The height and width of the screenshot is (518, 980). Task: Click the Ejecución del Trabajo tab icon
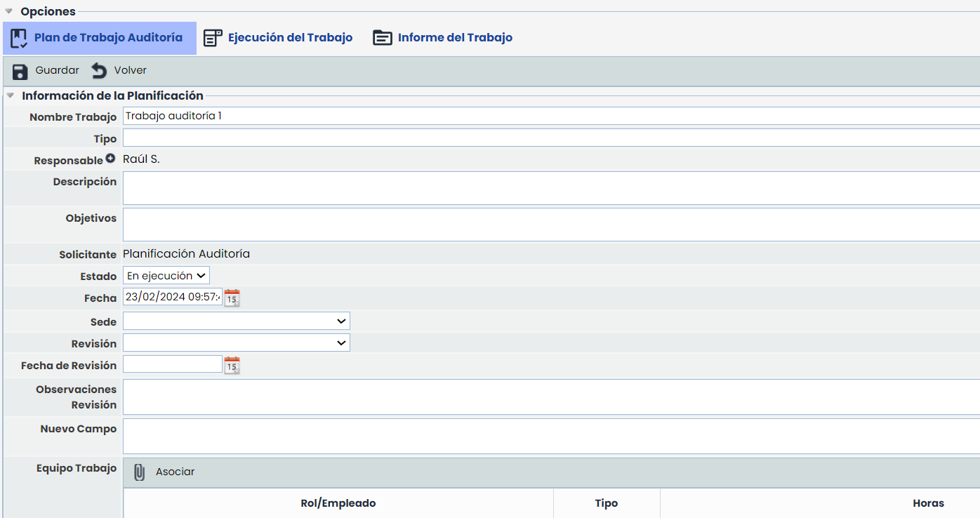(x=213, y=38)
